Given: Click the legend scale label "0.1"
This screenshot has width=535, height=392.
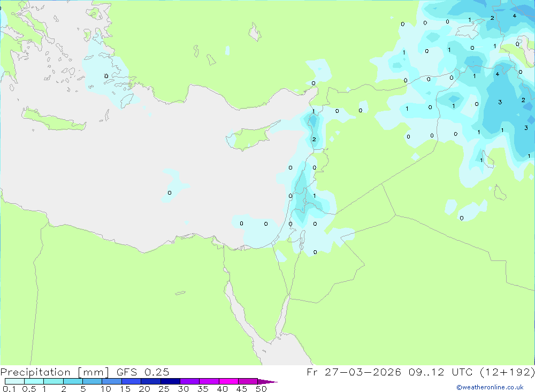Looking at the screenshot, I should 9,389.
